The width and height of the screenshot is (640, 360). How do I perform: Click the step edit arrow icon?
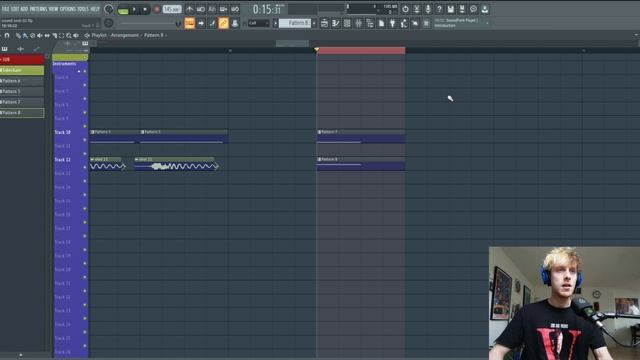point(201,23)
